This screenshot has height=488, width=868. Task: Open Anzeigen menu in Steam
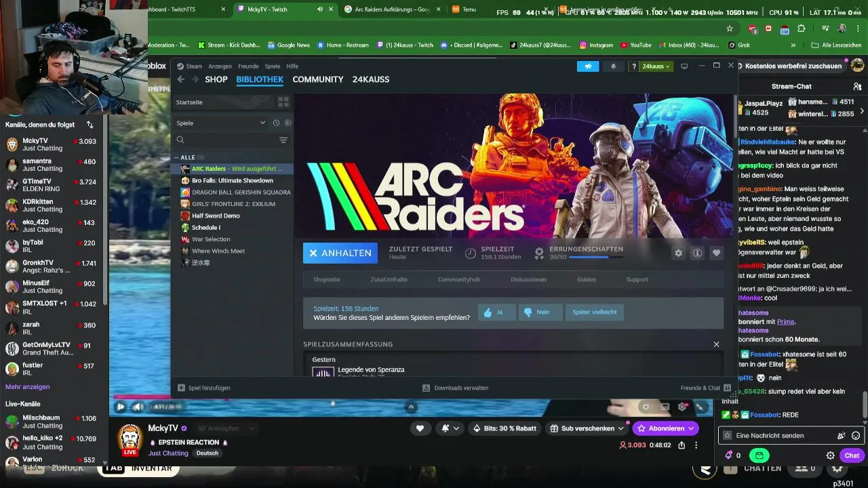click(x=220, y=66)
